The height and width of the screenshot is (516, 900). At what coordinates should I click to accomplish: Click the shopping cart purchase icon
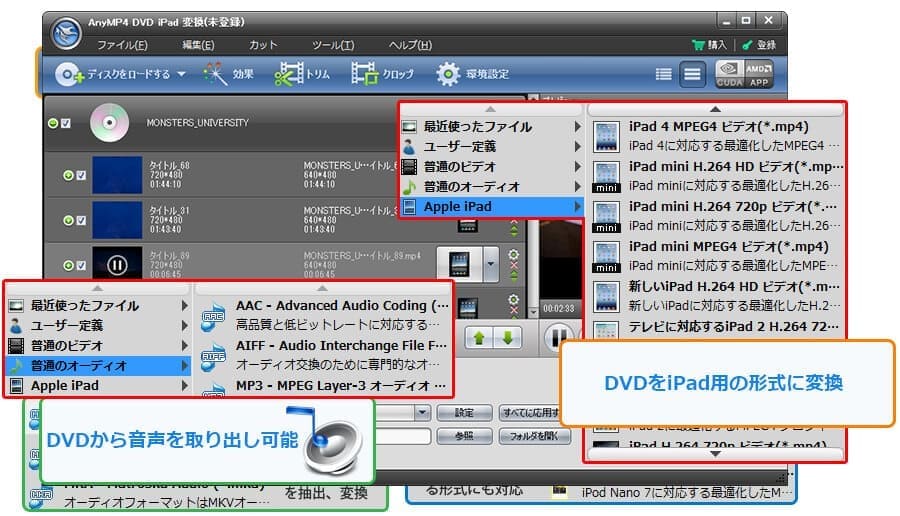698,45
